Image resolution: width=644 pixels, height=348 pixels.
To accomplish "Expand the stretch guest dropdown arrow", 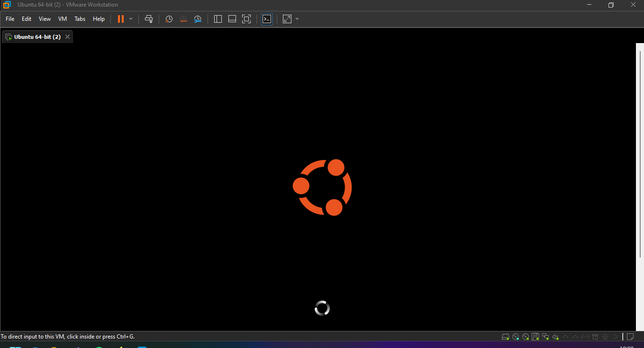I will pos(297,19).
